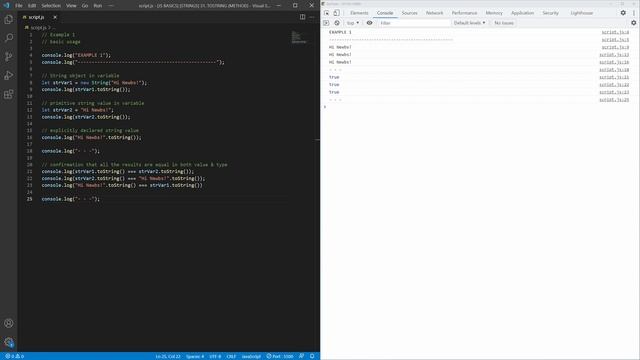This screenshot has height=360, width=640.
Task: Click DevTools inspect element icon
Action: (x=327, y=13)
